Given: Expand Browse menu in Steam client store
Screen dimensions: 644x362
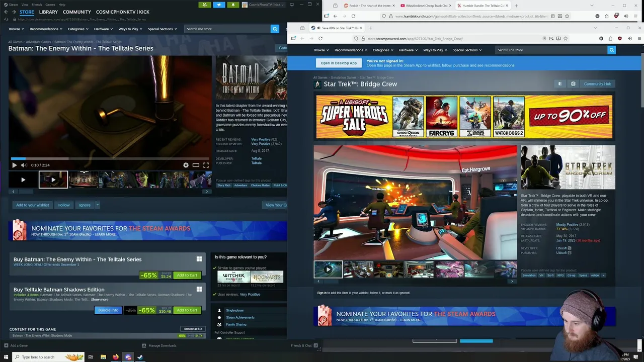Looking at the screenshot, I should pos(16,29).
